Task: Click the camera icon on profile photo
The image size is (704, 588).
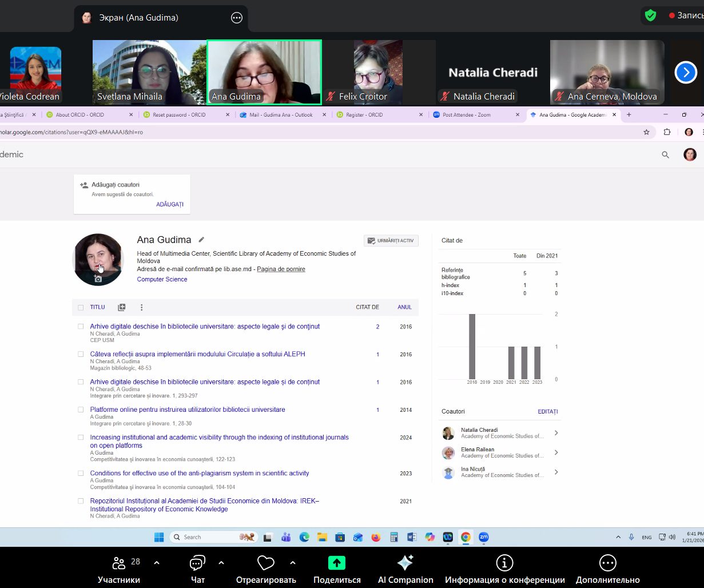Action: click(98, 279)
